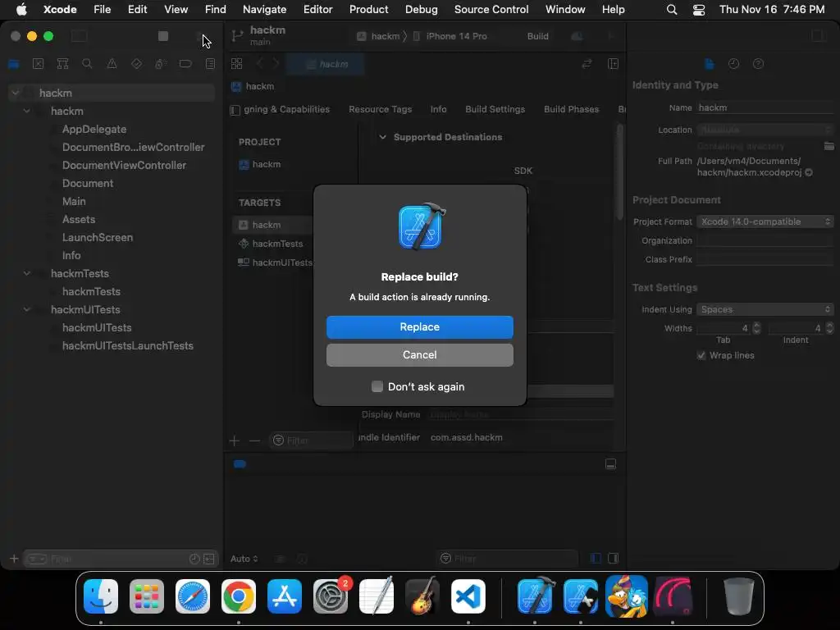Show the File inspector icon

[710, 64]
